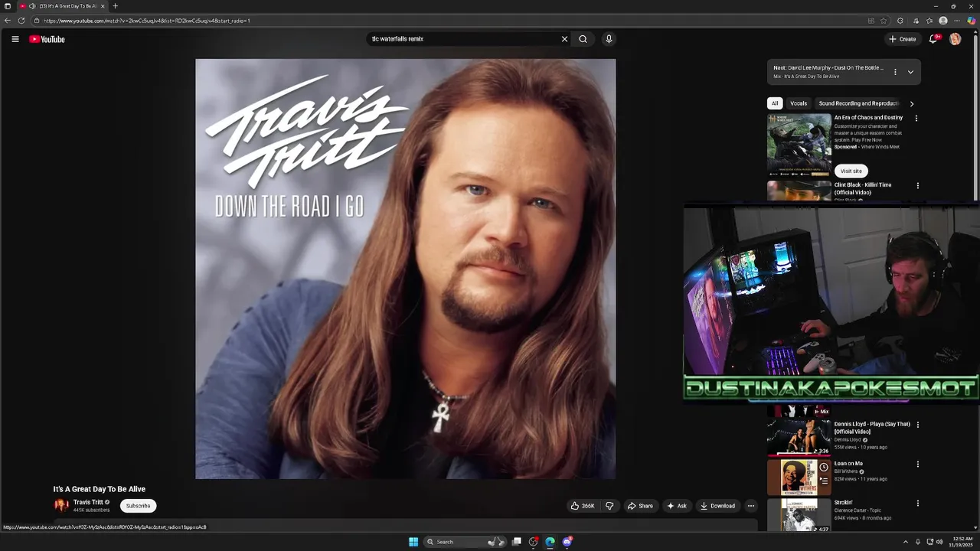The image size is (980, 551).
Task: Open Discord from the taskbar
Action: pyautogui.click(x=567, y=542)
